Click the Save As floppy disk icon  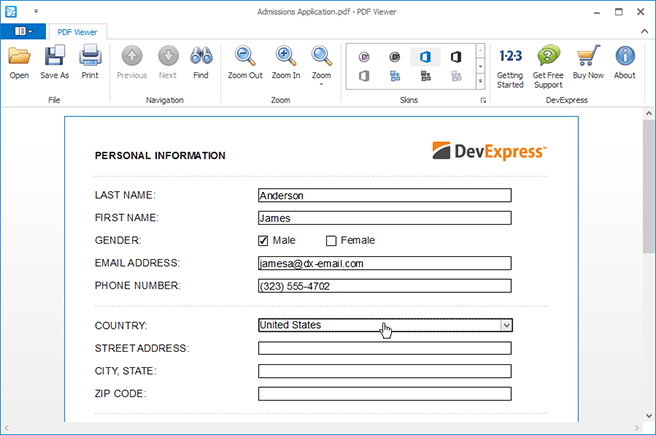click(54, 59)
